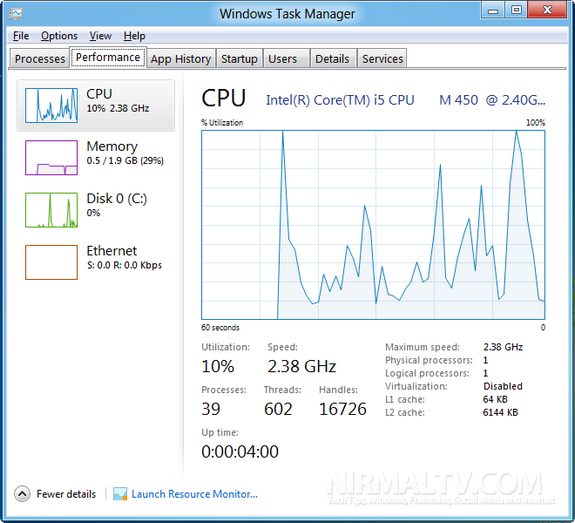Image resolution: width=575 pixels, height=523 pixels.
Task: Close the Windows Task Manager window
Action: tap(547, 10)
